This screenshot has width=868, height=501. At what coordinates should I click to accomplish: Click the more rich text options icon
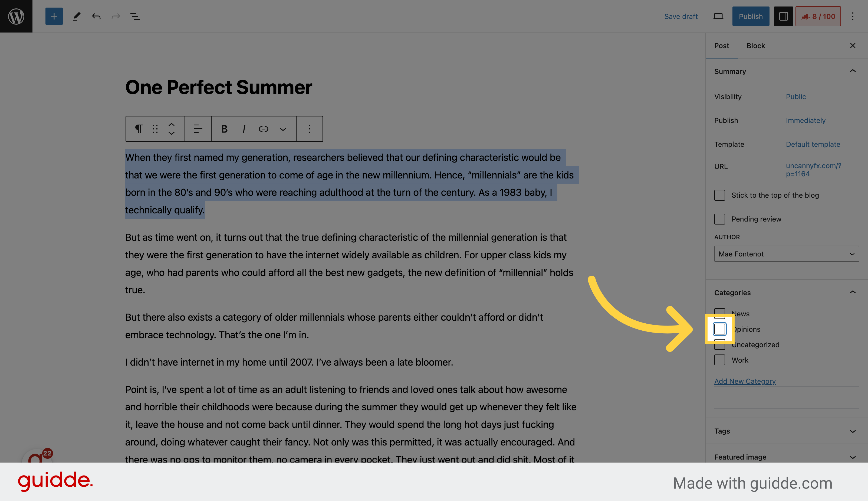(283, 128)
